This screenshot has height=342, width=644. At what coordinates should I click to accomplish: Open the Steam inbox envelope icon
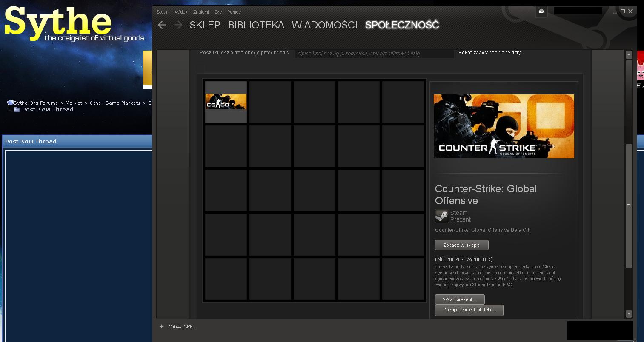tap(541, 11)
